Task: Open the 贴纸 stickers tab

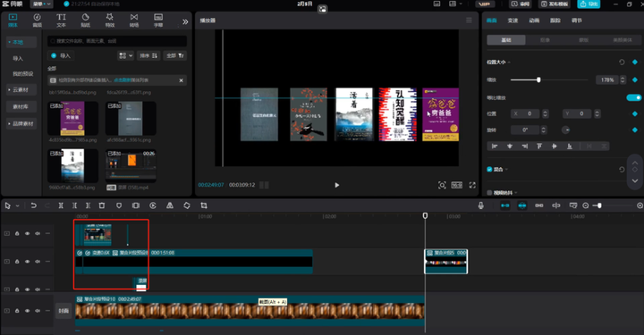Action: point(86,20)
